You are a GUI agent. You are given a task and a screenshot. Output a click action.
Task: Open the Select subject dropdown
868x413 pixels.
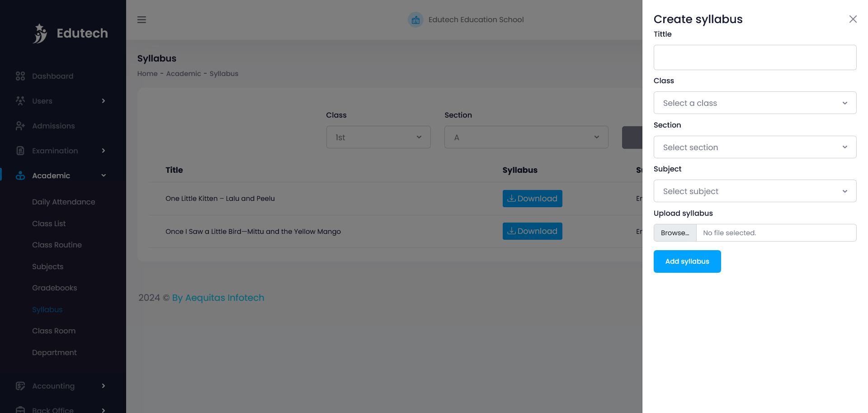coord(755,191)
